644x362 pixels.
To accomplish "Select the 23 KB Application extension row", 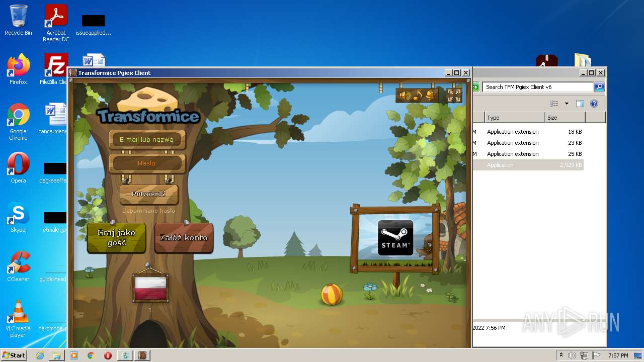I will coord(528,143).
